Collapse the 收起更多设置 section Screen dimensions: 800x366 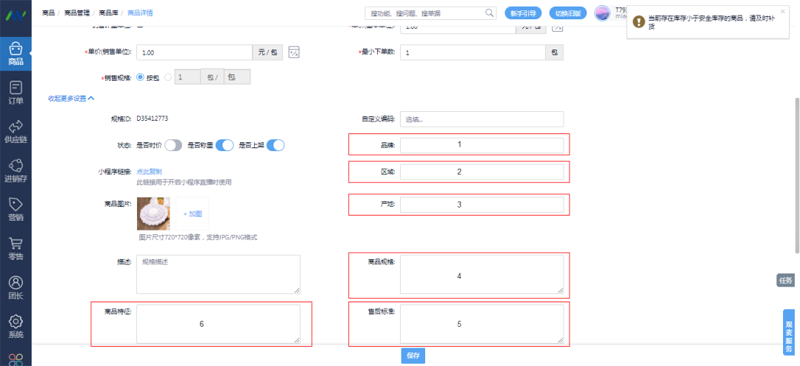[71, 99]
